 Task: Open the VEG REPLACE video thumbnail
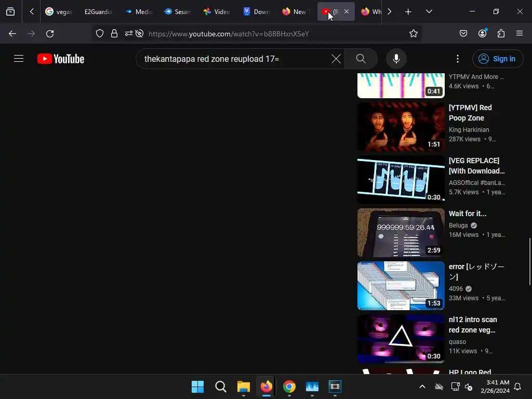click(x=401, y=180)
